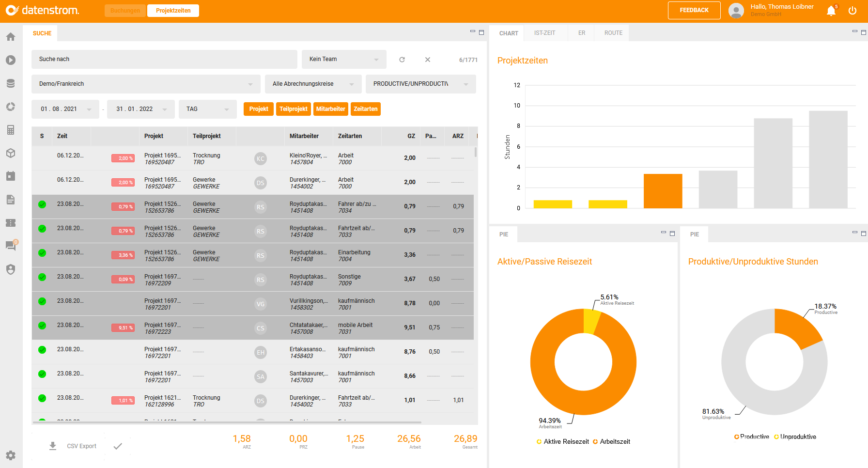
Task: Open the Kein Team dropdown
Action: coord(344,59)
